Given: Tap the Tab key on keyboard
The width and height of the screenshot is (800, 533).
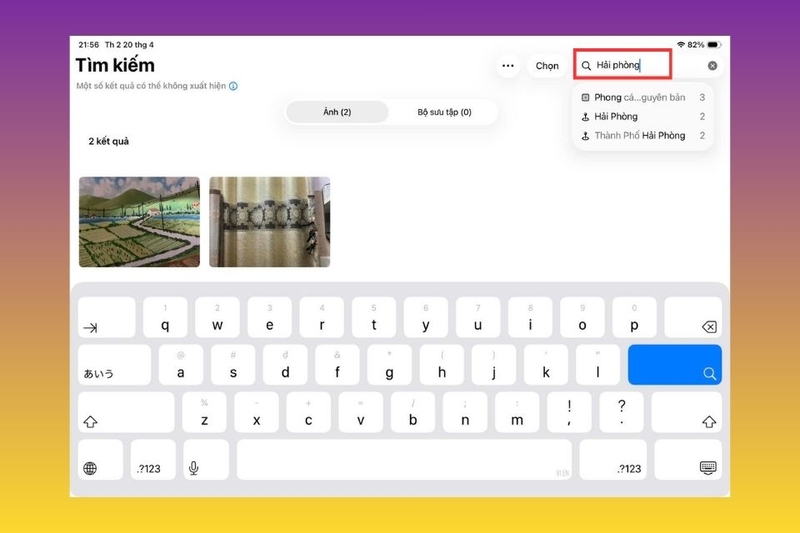Looking at the screenshot, I should pos(107,317).
